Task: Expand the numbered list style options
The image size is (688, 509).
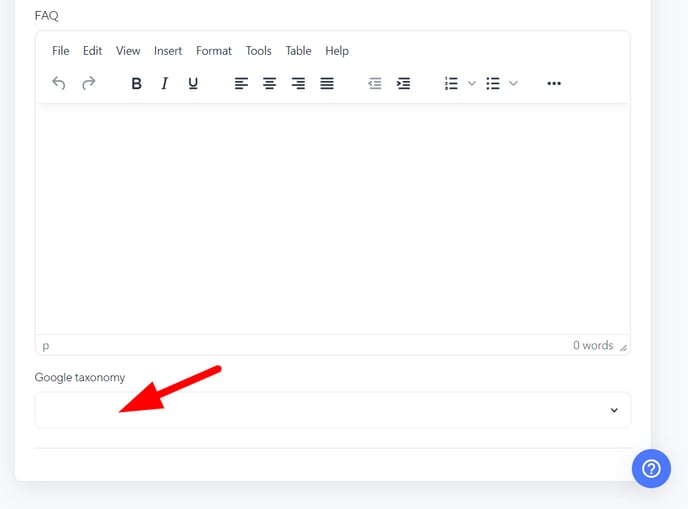Action: [x=472, y=84]
